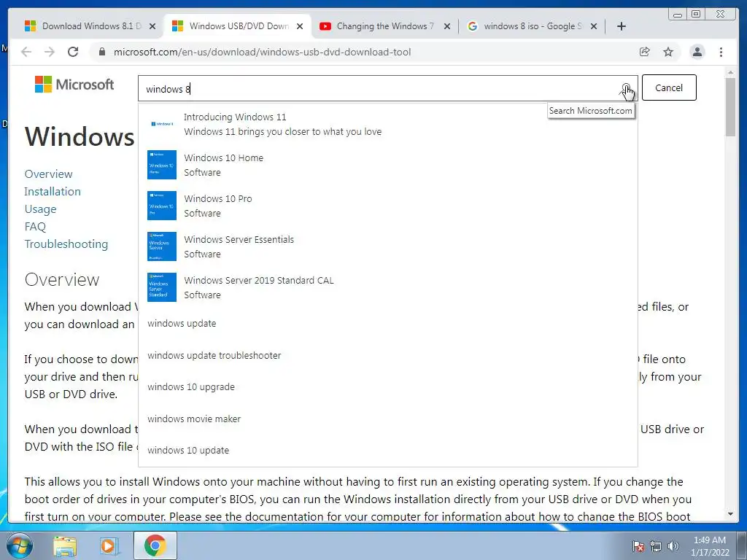Reload the current page

click(x=73, y=52)
